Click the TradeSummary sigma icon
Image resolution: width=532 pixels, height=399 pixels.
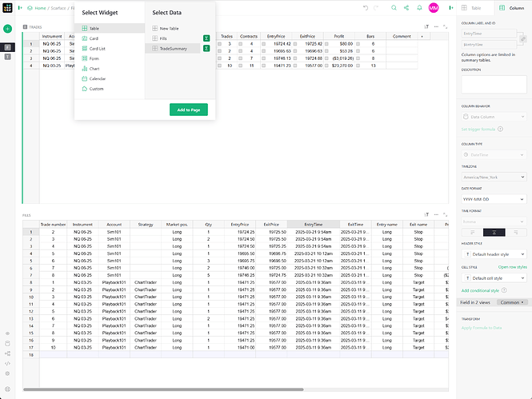[206, 49]
